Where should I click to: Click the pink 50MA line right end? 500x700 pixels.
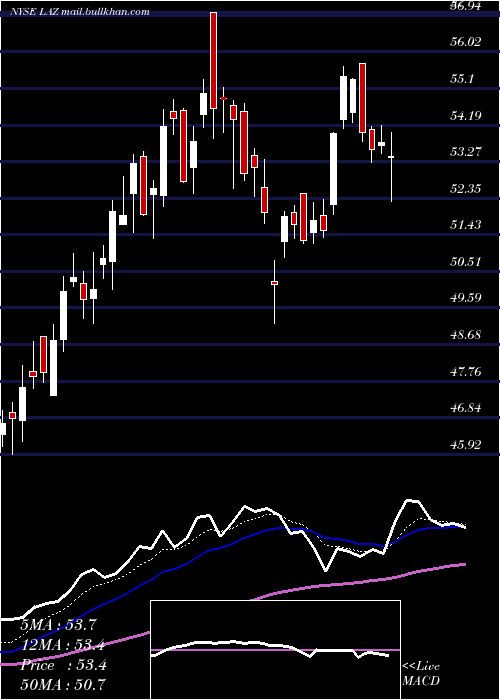[462, 565]
